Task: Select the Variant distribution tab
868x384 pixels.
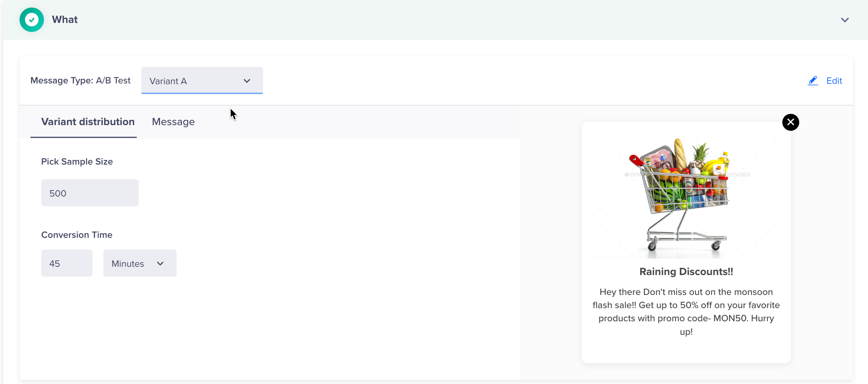Action: coord(88,122)
